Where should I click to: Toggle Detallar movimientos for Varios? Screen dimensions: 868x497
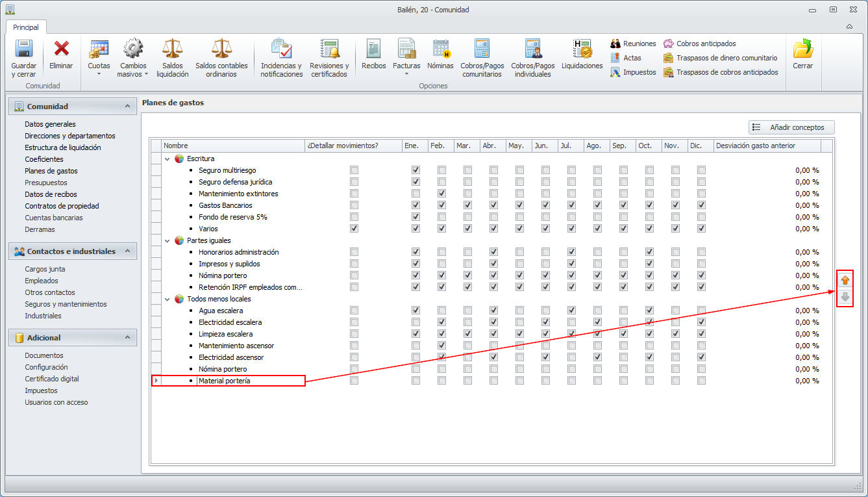click(x=354, y=229)
